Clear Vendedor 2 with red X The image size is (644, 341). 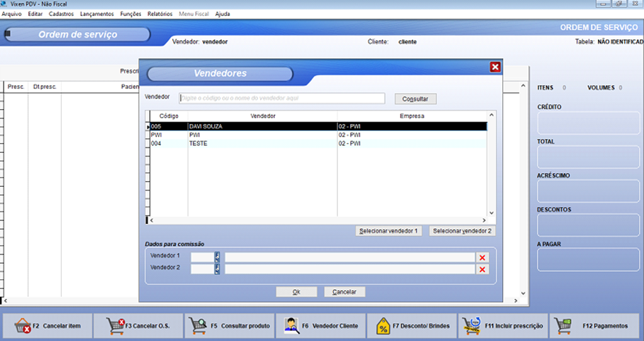point(481,269)
